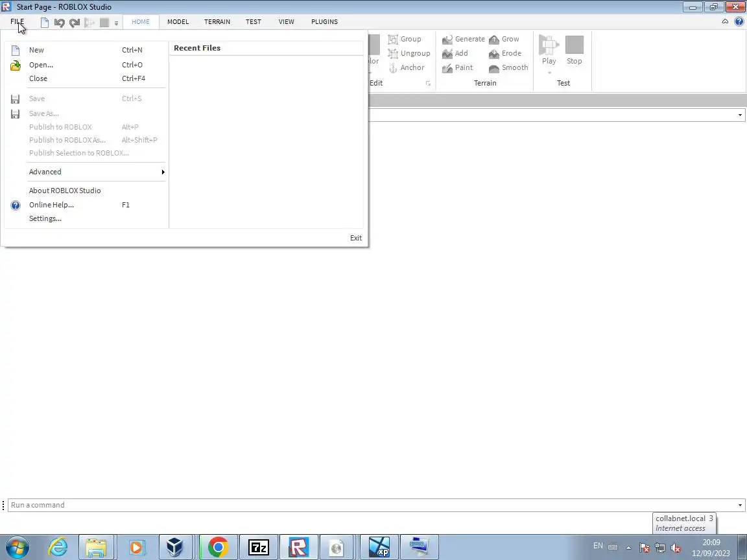
Task: Choose Close from the File menu
Action: (85, 78)
